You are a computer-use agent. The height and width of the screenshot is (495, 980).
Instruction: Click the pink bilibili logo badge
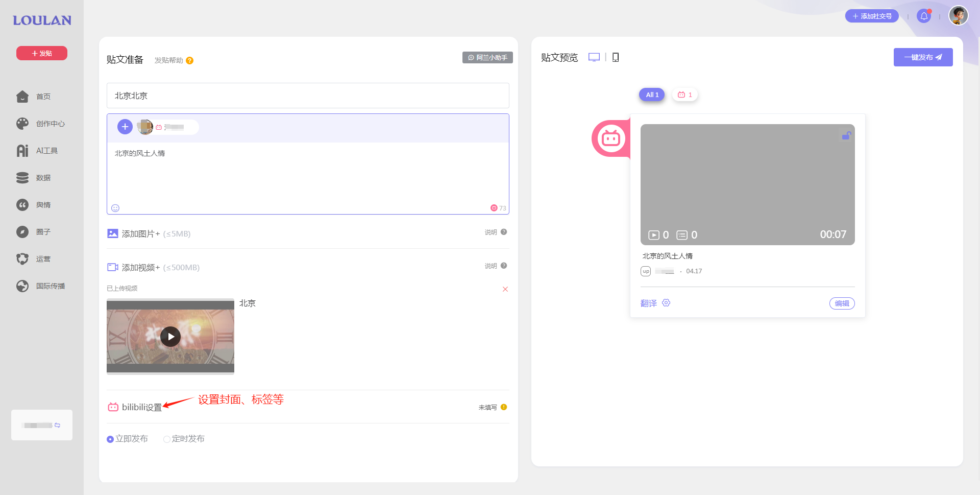pyautogui.click(x=611, y=138)
